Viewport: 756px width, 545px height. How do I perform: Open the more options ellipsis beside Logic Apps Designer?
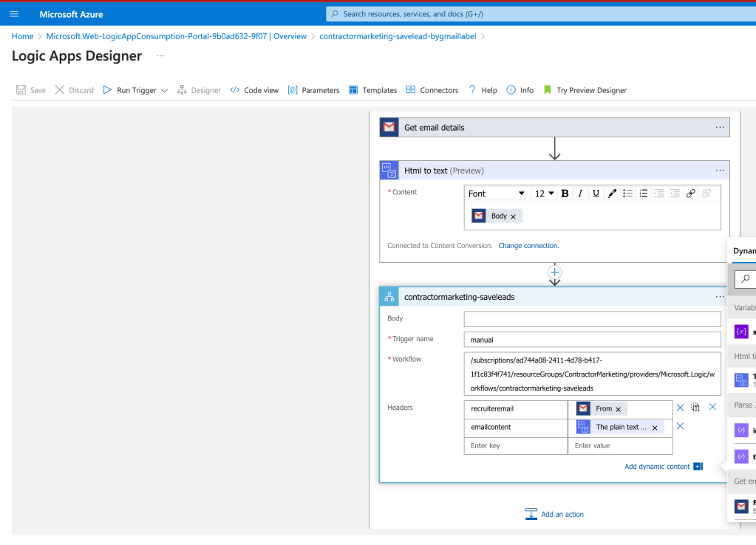(x=160, y=56)
